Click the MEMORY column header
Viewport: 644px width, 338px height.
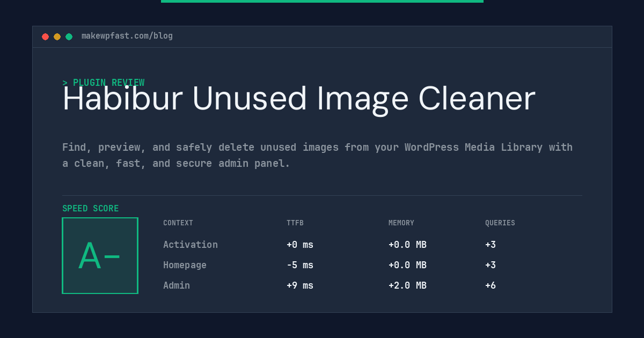pos(401,223)
